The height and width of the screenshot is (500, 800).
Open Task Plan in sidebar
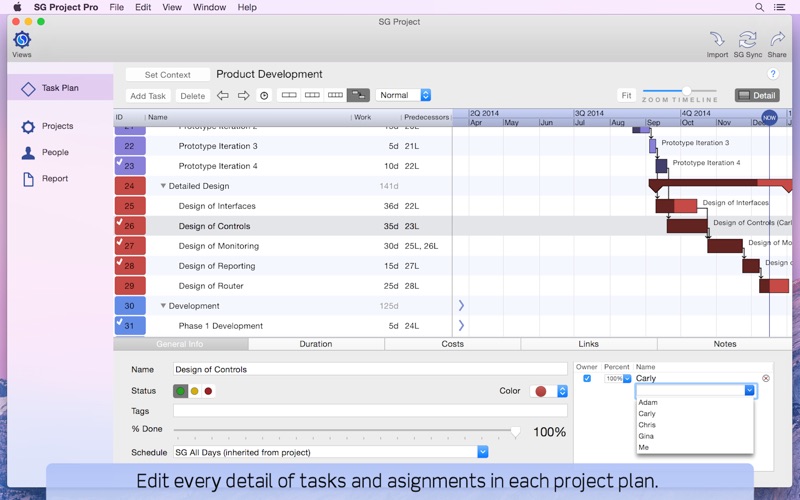point(60,88)
